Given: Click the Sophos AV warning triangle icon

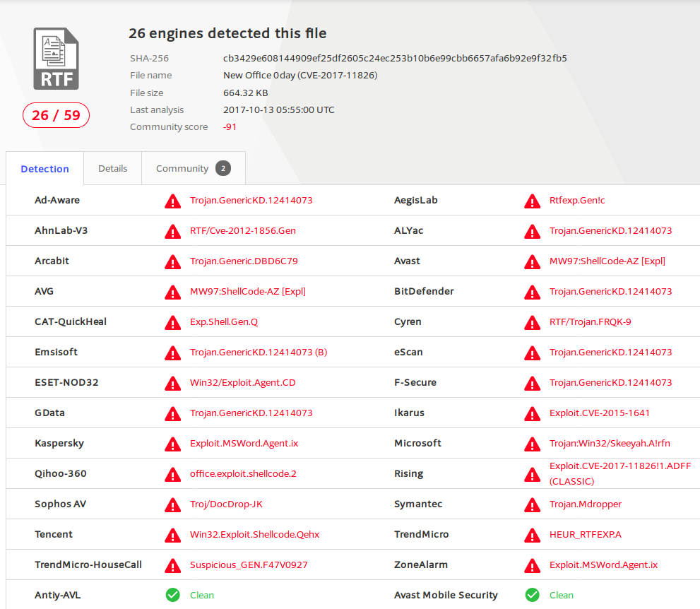Looking at the screenshot, I should (x=173, y=504).
